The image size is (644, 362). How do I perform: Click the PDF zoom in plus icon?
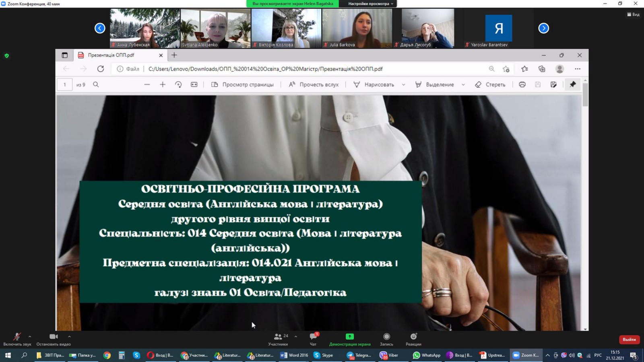(x=163, y=84)
